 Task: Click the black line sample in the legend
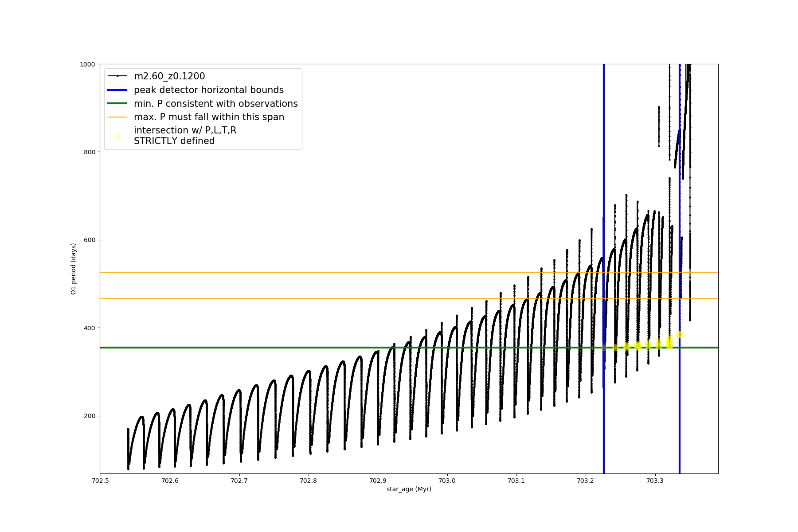[x=117, y=76]
